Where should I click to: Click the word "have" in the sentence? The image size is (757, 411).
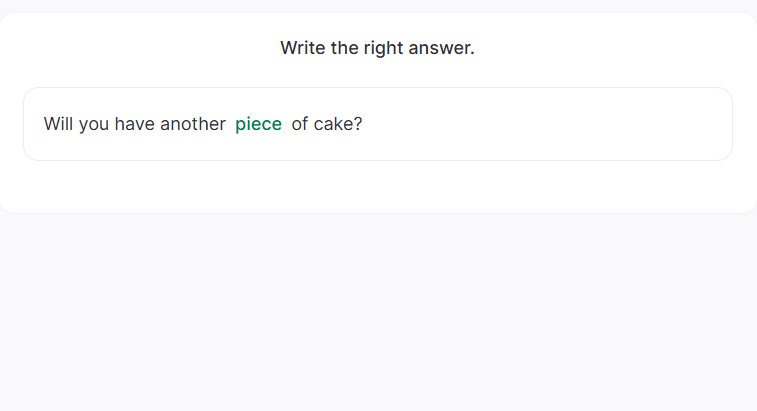coord(135,124)
